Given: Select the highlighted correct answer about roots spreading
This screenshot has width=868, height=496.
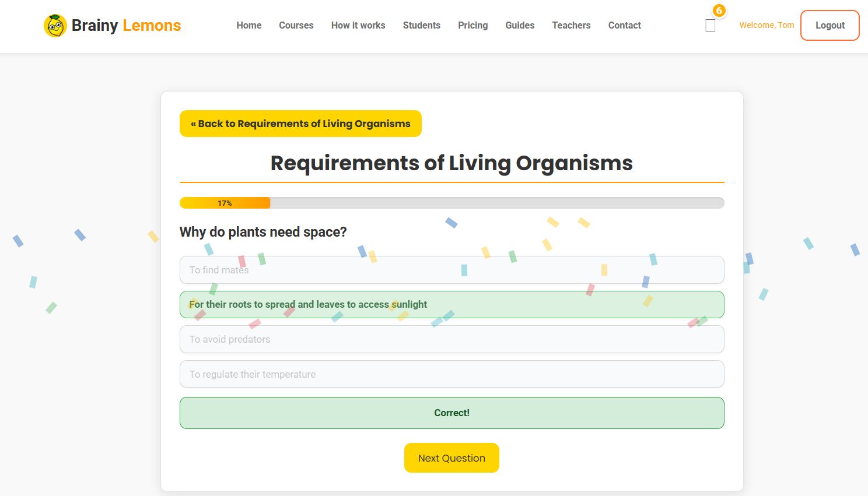Looking at the screenshot, I should click(x=452, y=304).
